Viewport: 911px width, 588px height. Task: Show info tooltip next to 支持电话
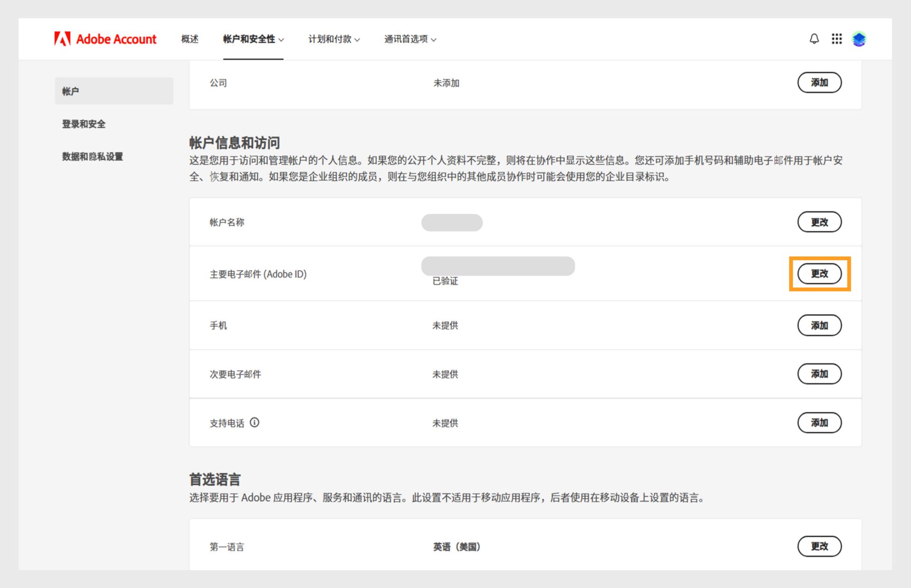(255, 423)
